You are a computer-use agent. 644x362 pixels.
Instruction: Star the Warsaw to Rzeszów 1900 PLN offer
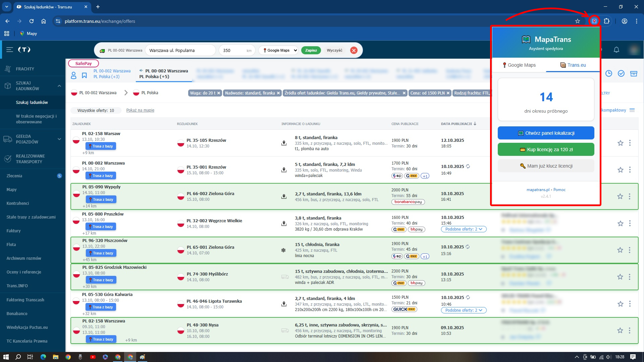620,143
